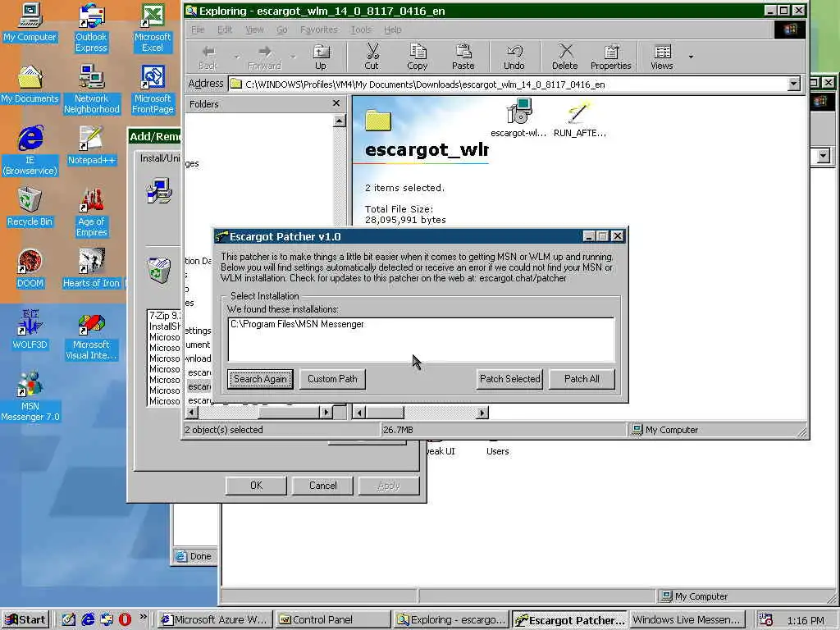The width and height of the screenshot is (840, 630).
Task: Click the Custom Path button
Action: coord(332,379)
